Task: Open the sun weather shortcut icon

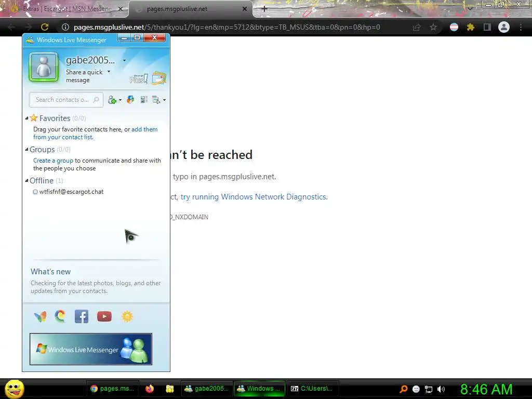Action: pyautogui.click(x=127, y=316)
